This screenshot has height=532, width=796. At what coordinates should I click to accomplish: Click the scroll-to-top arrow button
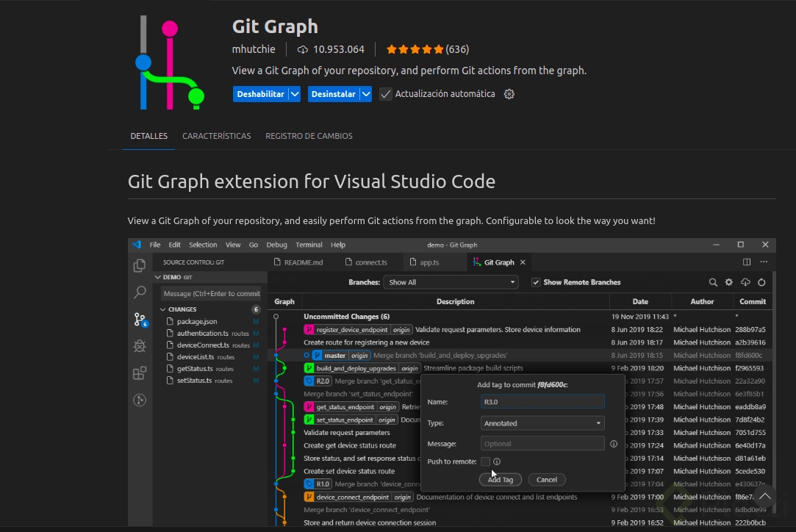tap(764, 496)
